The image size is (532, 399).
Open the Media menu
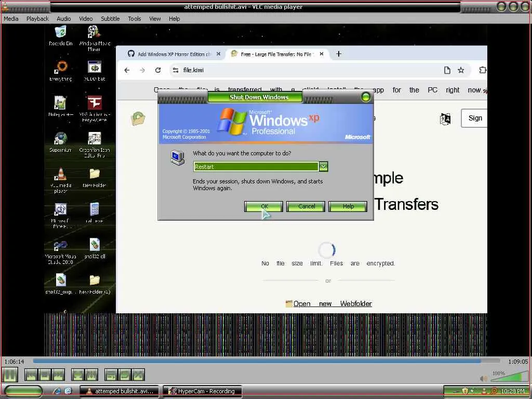[11, 19]
